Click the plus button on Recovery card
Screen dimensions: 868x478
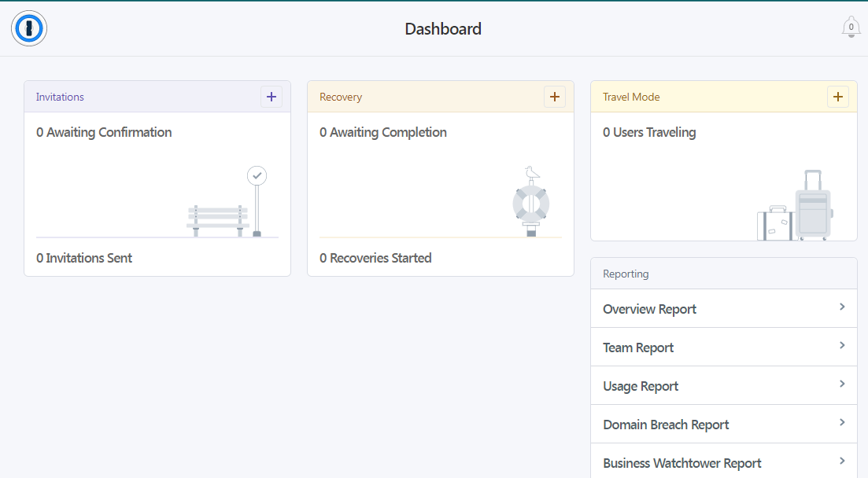click(555, 97)
